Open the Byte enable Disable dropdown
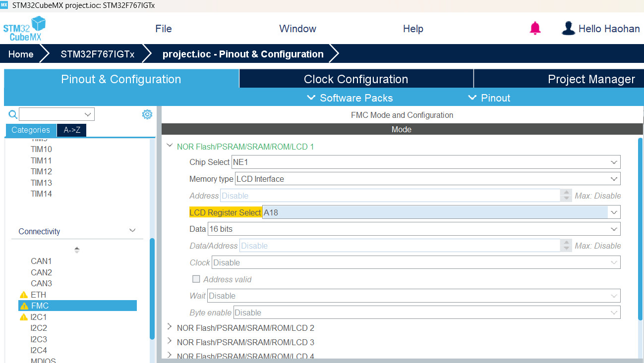Screen dimensions: 644x363 coord(427,312)
